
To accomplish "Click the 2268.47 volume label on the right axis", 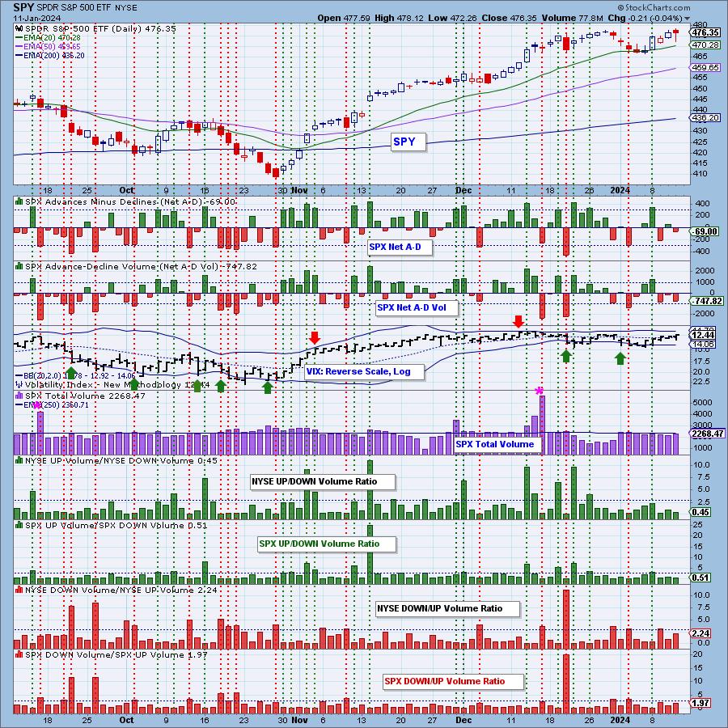I will (x=708, y=434).
